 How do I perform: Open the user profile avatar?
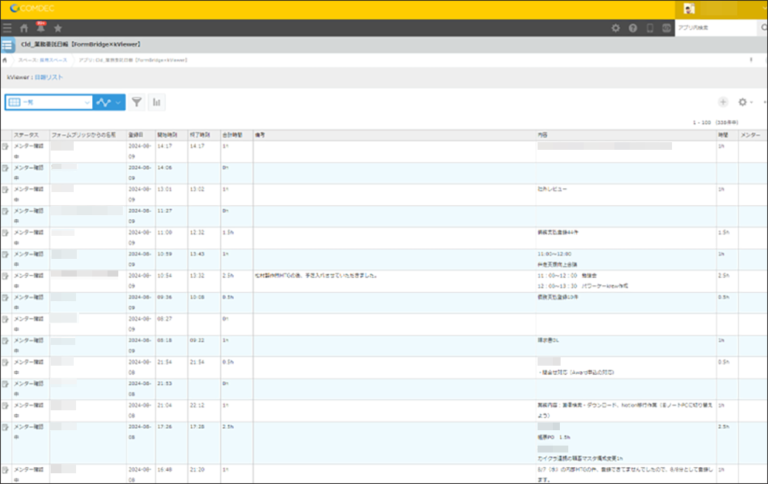tap(689, 8)
